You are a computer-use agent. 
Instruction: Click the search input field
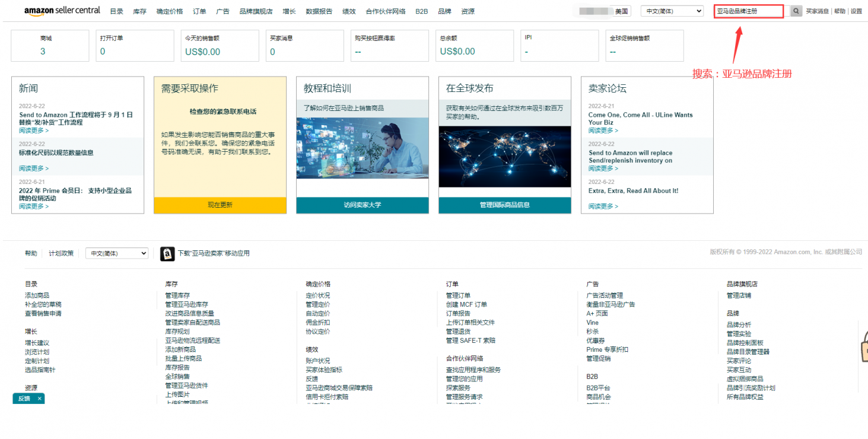pos(749,11)
